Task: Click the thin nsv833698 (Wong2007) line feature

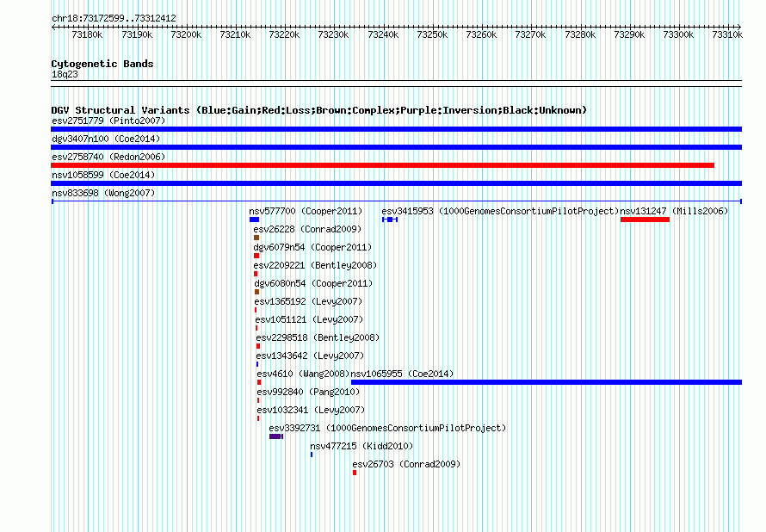Action: tap(396, 201)
